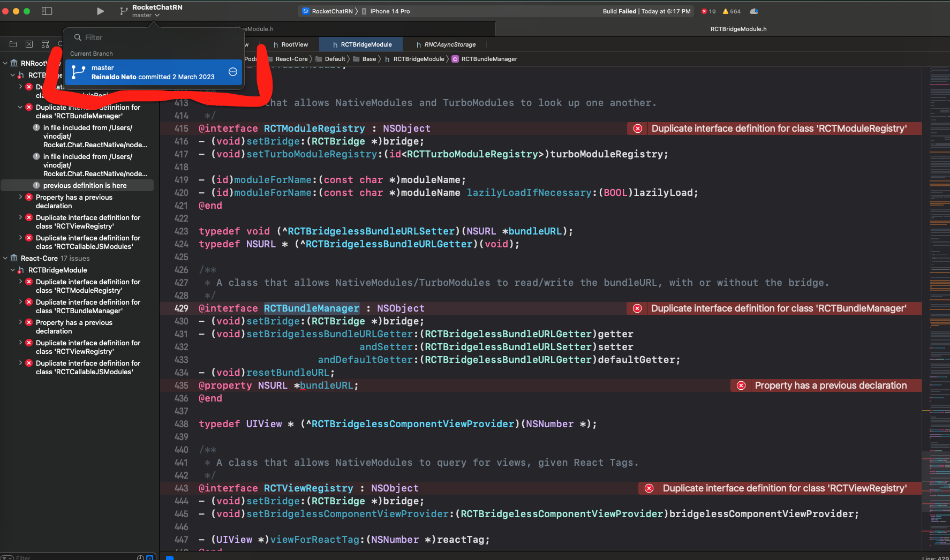The width and height of the screenshot is (950, 560).
Task: Click the Run button in the toolbar
Action: pos(100,11)
